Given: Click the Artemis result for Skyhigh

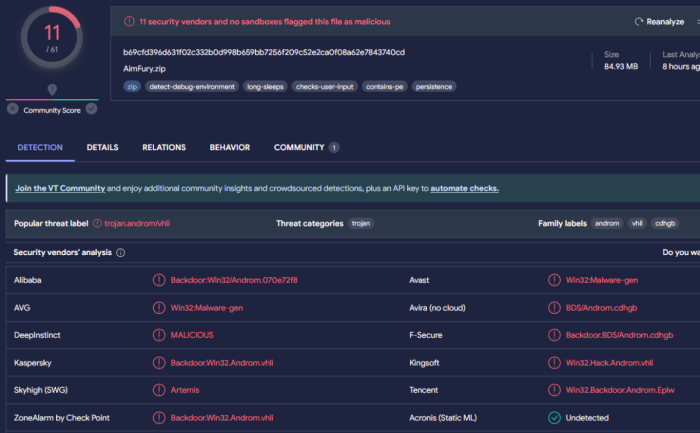Looking at the screenshot, I should pyautogui.click(x=185, y=390).
